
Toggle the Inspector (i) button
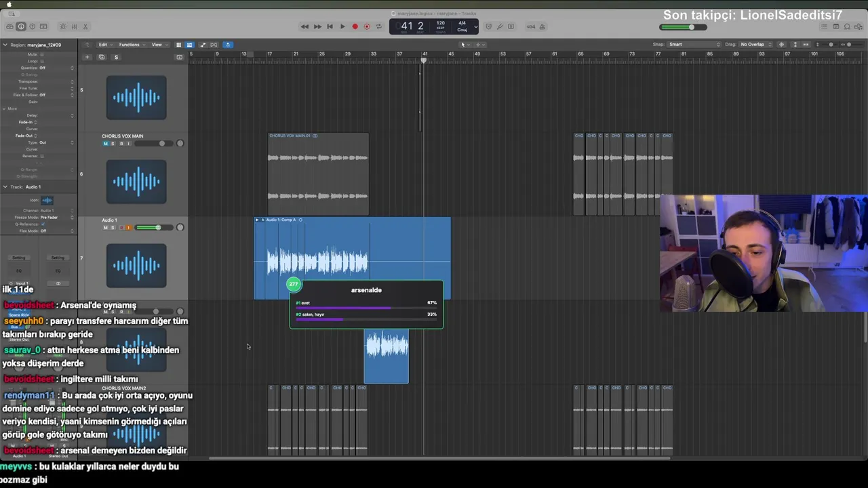click(x=21, y=26)
